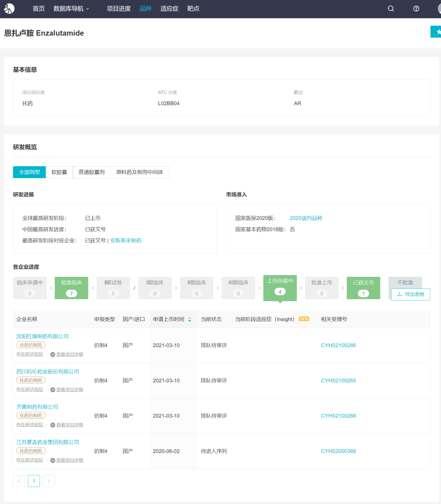Select 临床申请中 stage box
This screenshot has width=441, height=504.
coord(30,288)
